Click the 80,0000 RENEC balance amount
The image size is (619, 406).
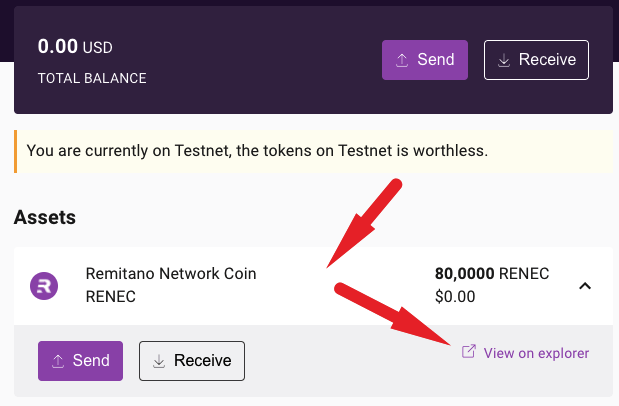point(491,274)
